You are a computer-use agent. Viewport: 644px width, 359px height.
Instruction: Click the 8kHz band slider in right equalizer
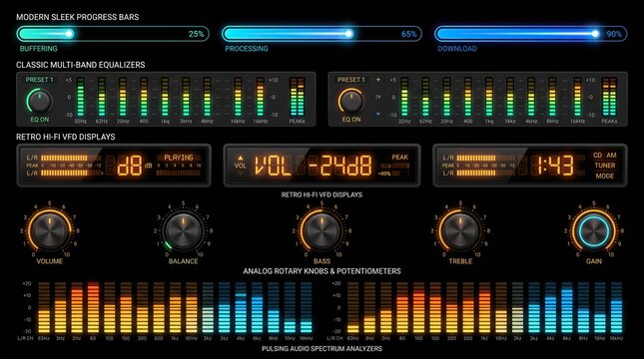pos(552,97)
